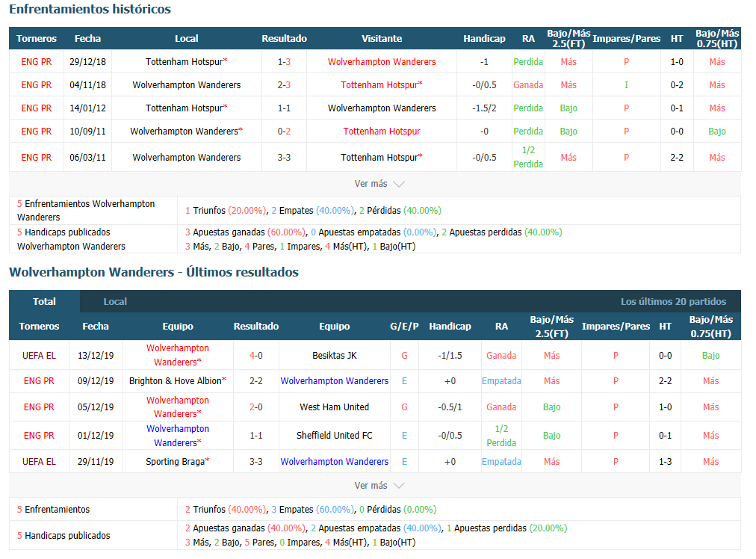This screenshot has width=756, height=559.
Task: Click blue Wolverhampton Wanderers in 29/11/19 row
Action: click(x=334, y=462)
